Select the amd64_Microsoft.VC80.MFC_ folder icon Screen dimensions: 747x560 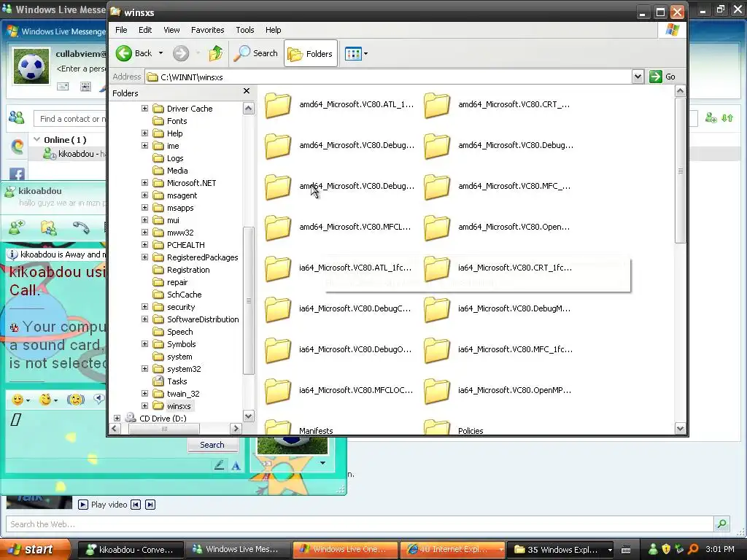437,187
